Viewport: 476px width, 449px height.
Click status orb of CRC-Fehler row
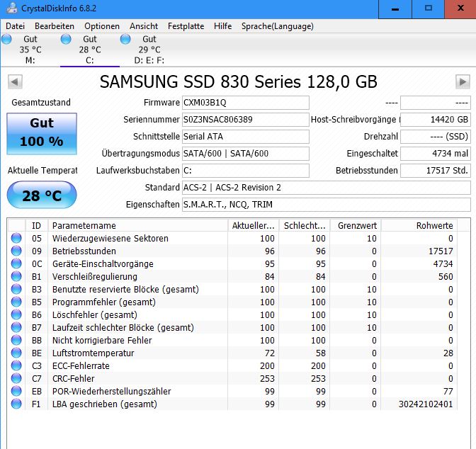pos(16,378)
